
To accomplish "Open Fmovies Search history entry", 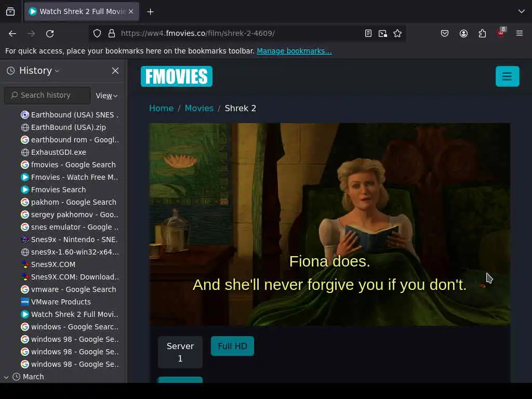I will coord(54,190).
